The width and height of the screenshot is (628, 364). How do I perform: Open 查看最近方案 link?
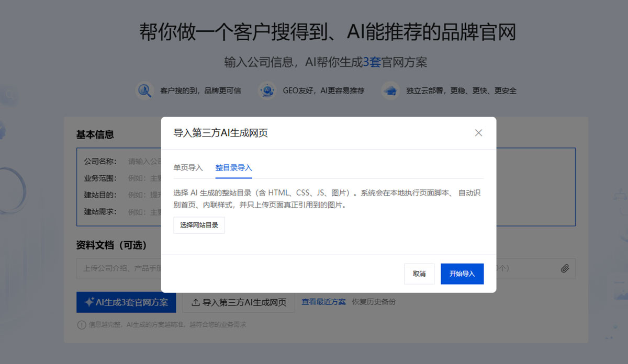[323, 302]
